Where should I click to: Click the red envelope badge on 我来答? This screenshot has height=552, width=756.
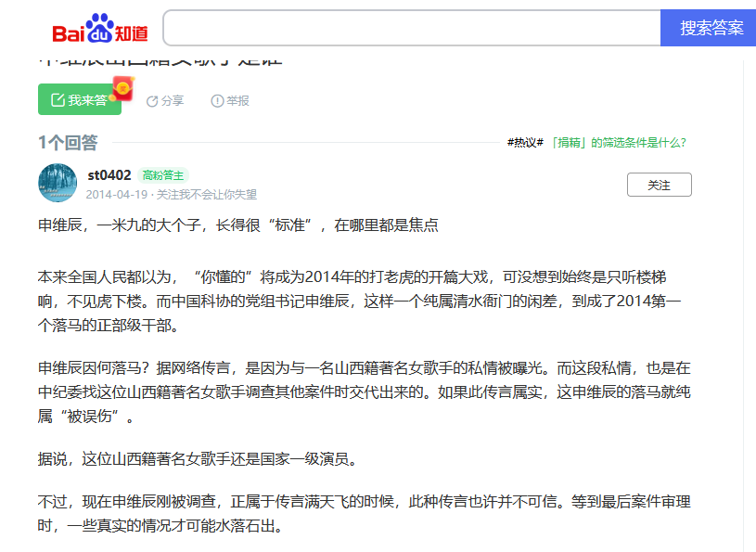pyautogui.click(x=122, y=89)
